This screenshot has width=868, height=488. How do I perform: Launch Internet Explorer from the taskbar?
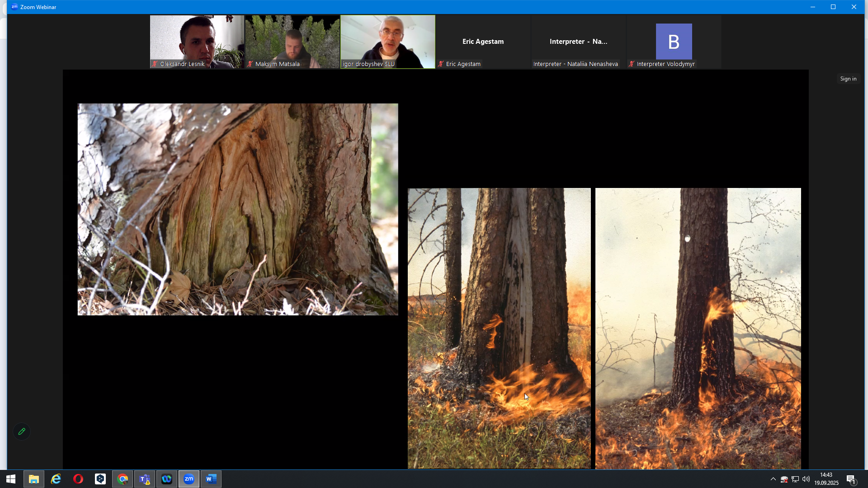56,479
